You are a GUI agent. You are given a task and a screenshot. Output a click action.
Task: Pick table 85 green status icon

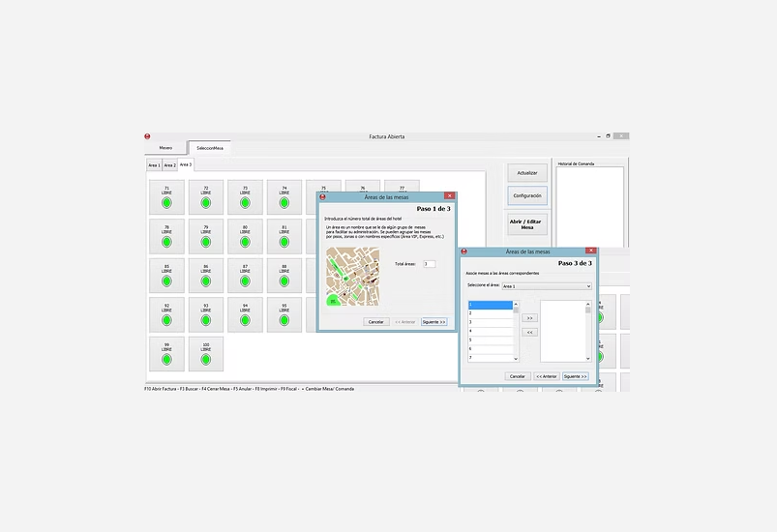tap(166, 281)
